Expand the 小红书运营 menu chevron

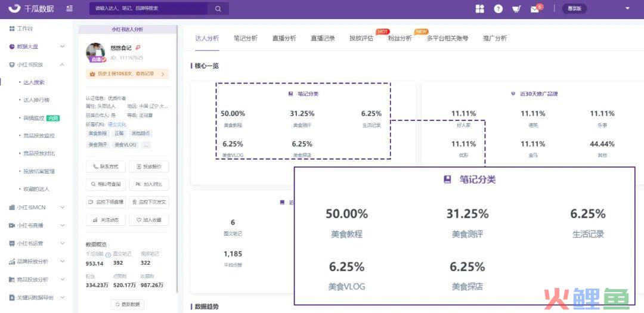(x=63, y=243)
